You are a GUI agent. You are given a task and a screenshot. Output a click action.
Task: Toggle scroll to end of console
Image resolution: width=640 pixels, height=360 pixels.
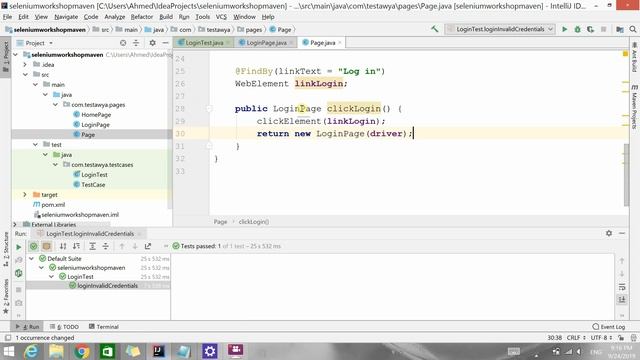(x=622, y=300)
